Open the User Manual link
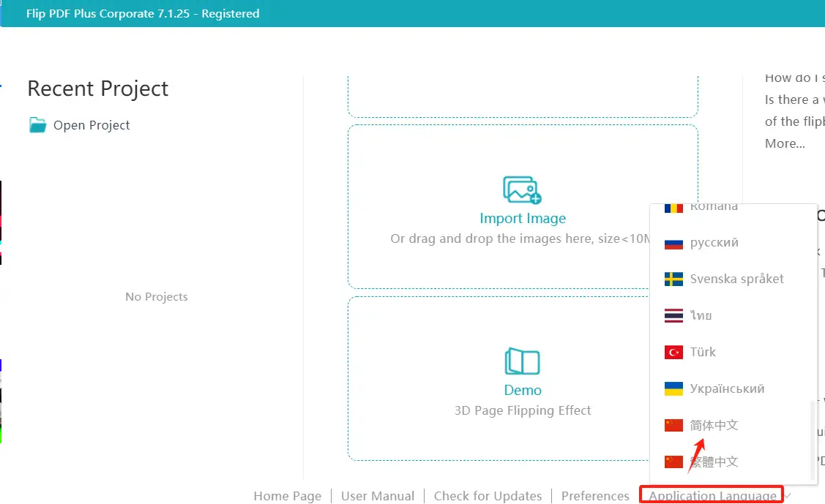This screenshot has width=825, height=504. (x=377, y=496)
